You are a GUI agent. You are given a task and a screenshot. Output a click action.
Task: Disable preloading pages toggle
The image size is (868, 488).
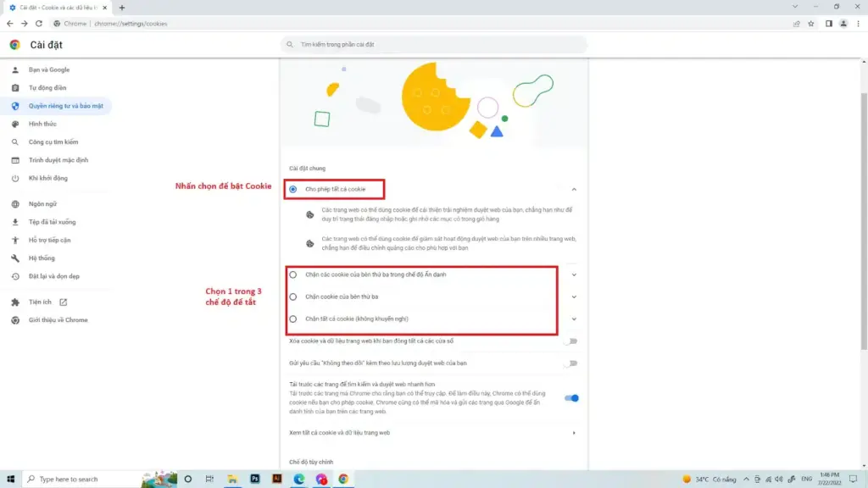coord(571,398)
